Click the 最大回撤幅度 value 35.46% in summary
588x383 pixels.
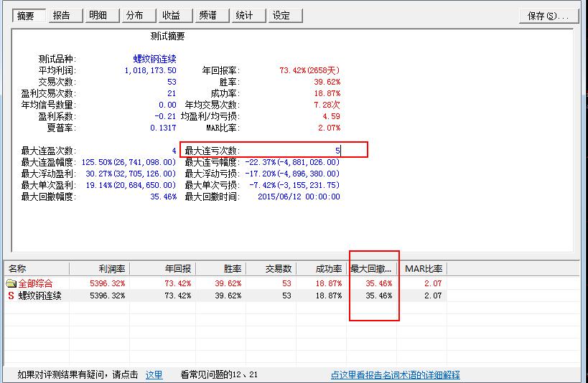164,197
